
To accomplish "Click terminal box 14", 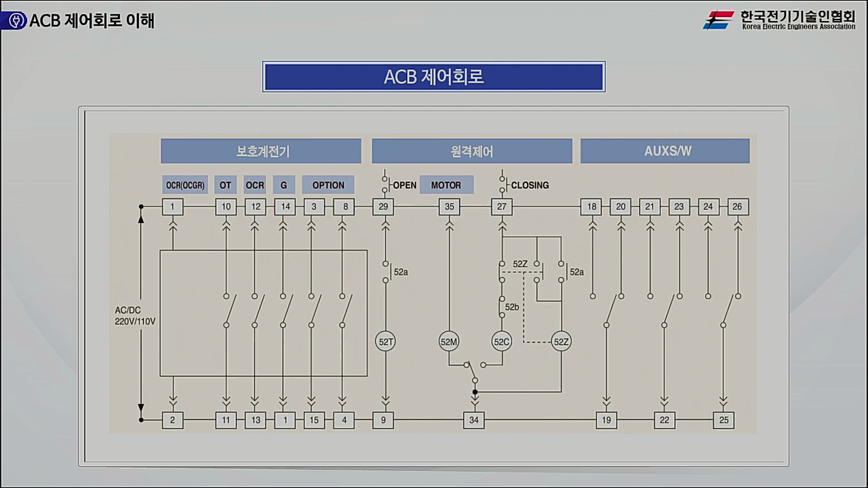I will tap(285, 207).
